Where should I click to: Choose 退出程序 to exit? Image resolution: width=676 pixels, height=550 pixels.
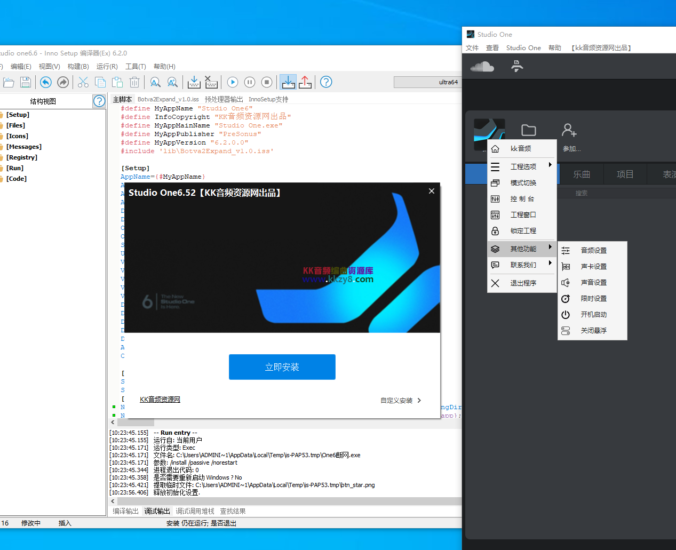522,283
